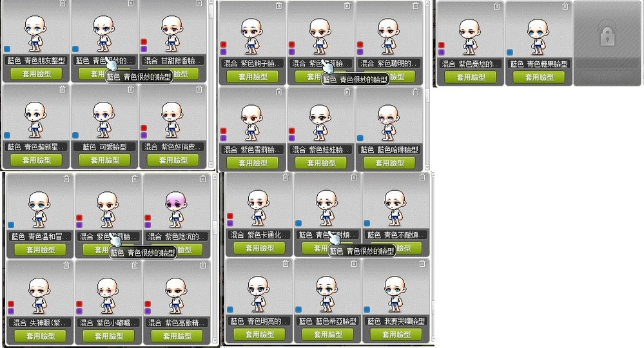Trash the 藍色 我要哭囉臉型 face slot
Screen dimensions: 644x348
pos(422,264)
